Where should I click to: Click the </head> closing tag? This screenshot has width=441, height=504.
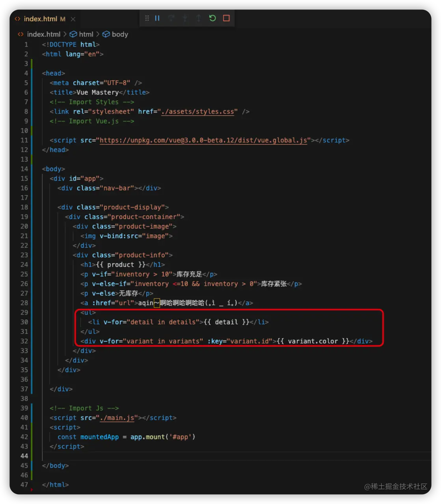(55, 150)
